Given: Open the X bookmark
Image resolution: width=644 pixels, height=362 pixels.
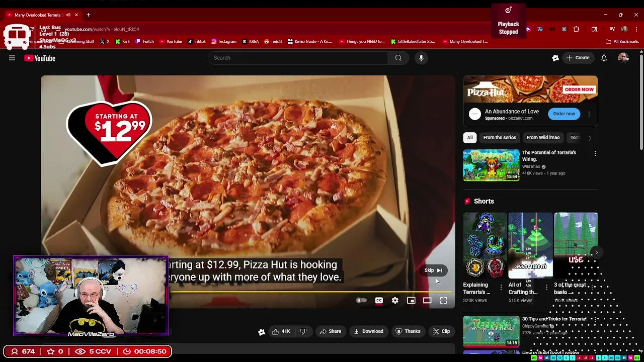Looking at the screenshot, I should click(x=105, y=42).
